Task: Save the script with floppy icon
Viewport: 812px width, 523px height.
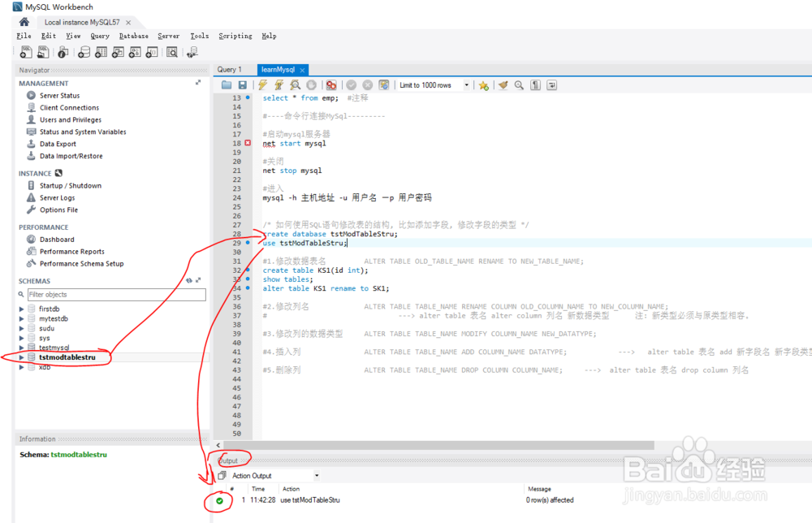Action: 242,85
